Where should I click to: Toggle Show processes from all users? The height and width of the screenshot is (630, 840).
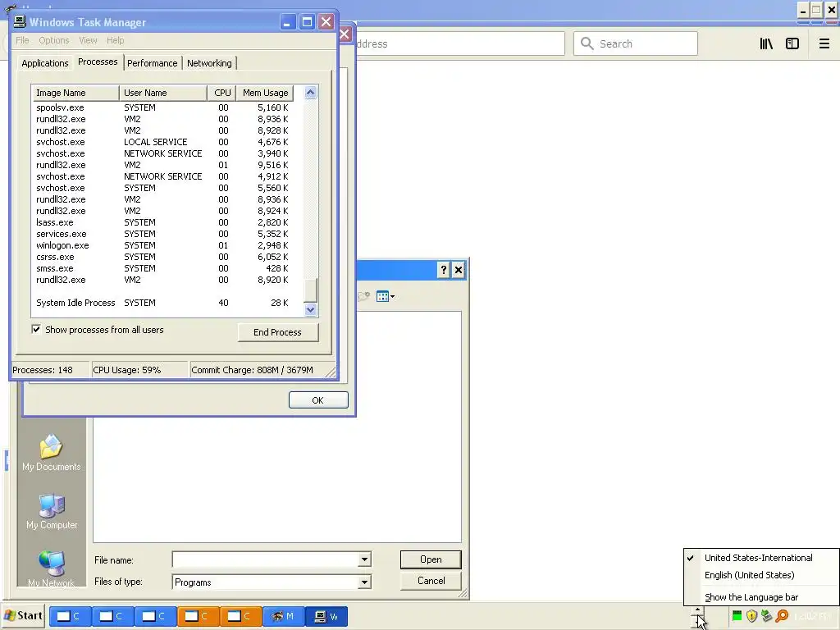pyautogui.click(x=36, y=330)
